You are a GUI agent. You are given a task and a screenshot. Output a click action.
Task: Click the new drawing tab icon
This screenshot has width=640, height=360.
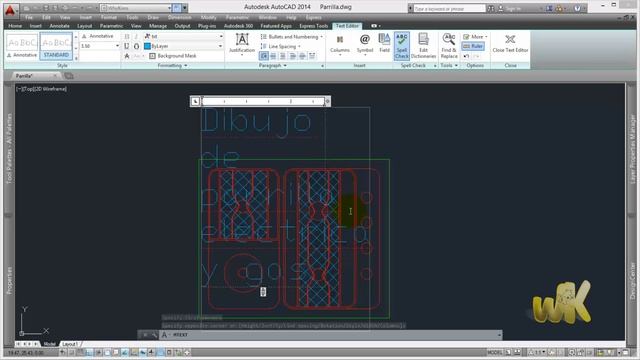pos(69,76)
